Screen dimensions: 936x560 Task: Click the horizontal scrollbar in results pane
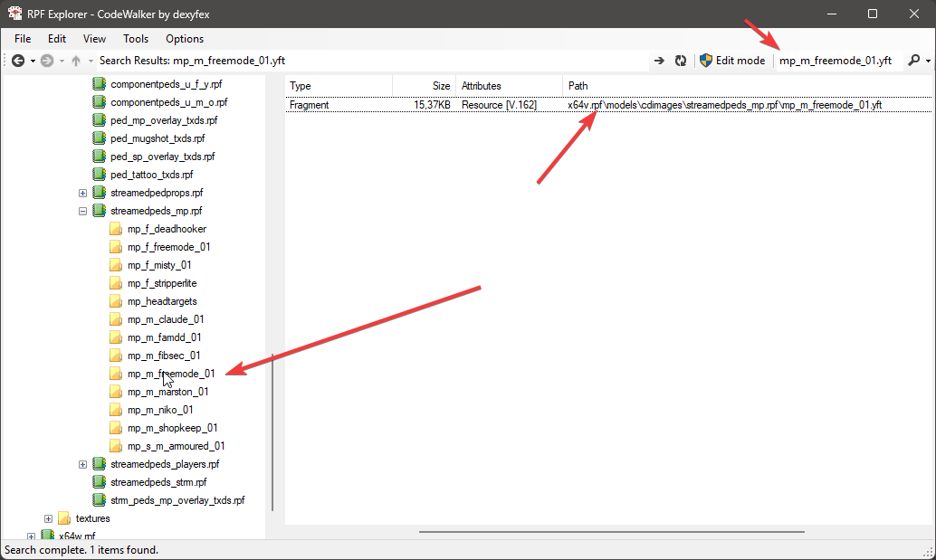[612, 531]
